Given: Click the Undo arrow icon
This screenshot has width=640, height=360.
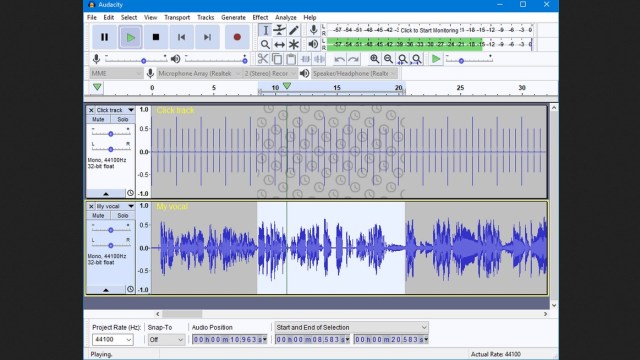Looking at the screenshot, I should (x=339, y=59).
